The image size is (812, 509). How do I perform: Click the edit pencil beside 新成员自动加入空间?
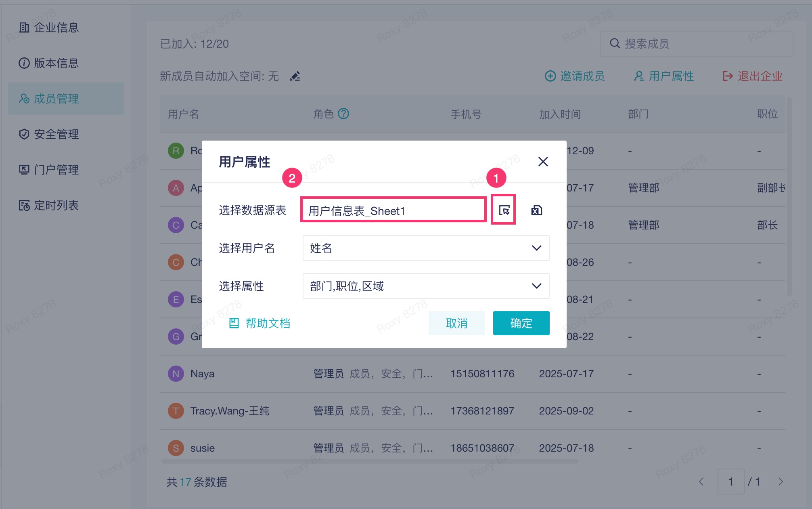click(295, 76)
